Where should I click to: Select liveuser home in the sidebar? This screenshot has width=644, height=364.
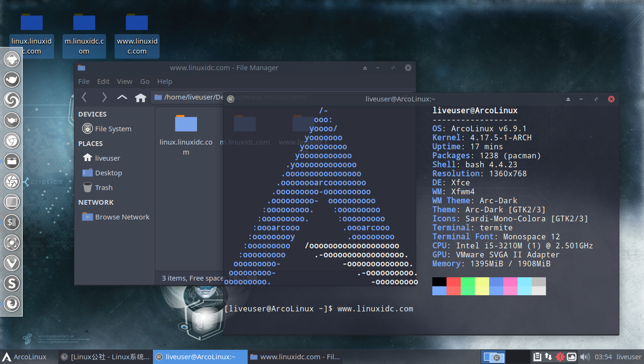click(x=101, y=158)
